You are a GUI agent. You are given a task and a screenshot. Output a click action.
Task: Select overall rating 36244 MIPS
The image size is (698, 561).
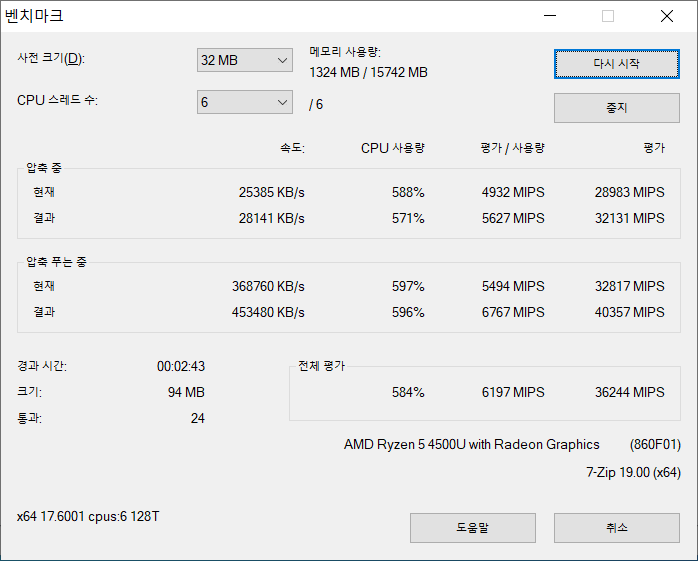629,392
